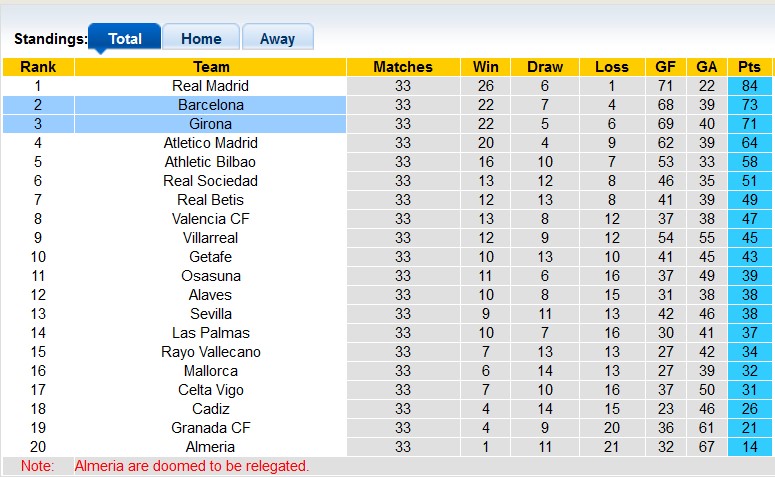Click the Win column header
The image size is (775, 477).
pos(486,67)
